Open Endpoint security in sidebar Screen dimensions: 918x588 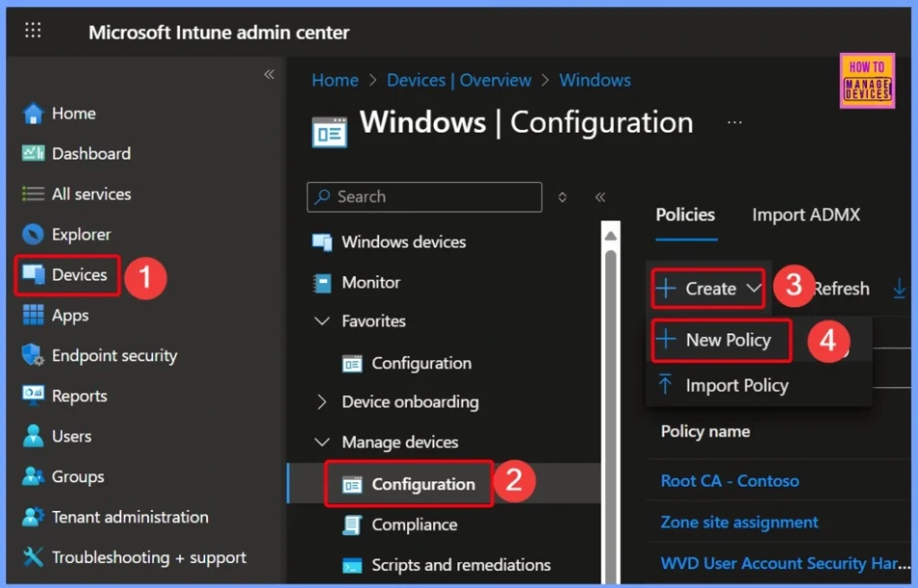114,356
